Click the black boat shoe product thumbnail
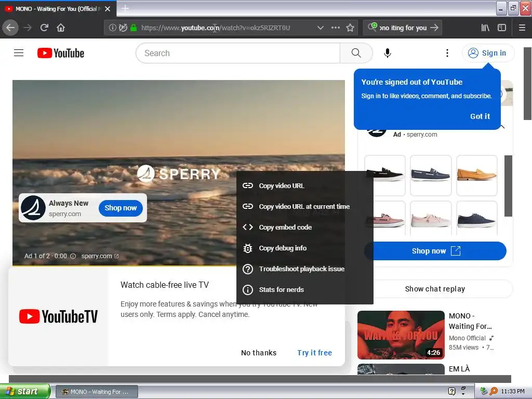Viewport: 532px width, 399px height. tap(385, 176)
